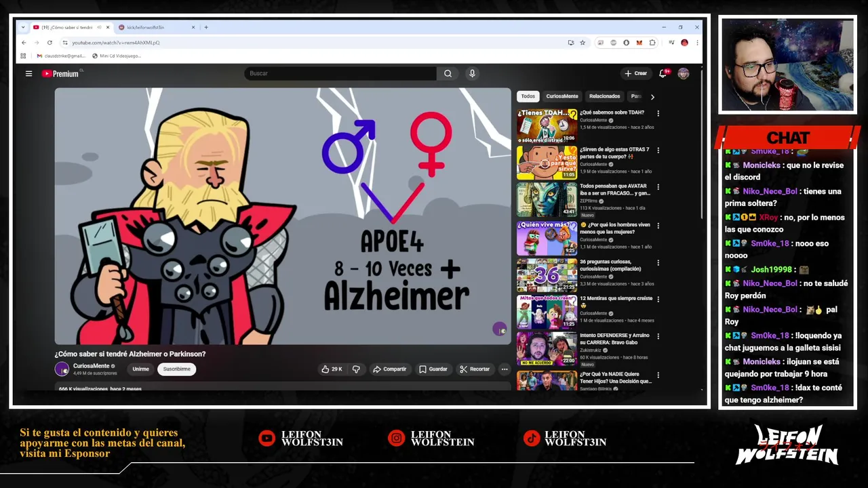868x488 pixels.
Task: Open the Chrome profile avatar
Action: point(684,43)
